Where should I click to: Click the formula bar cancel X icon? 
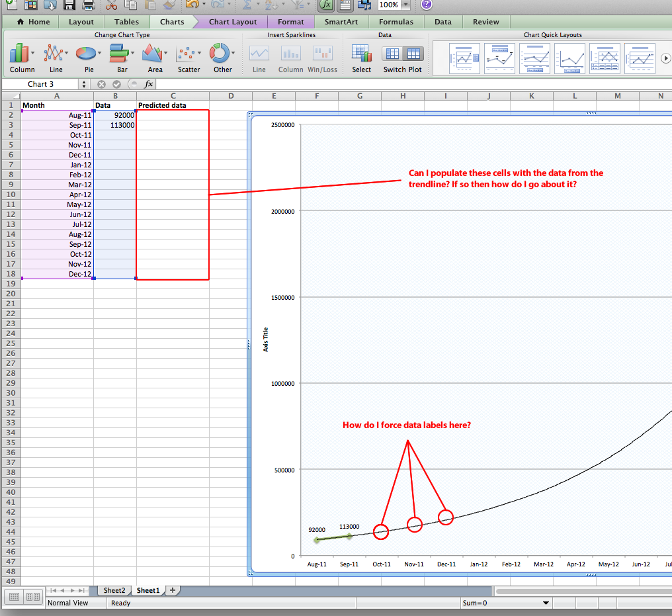[x=101, y=84]
